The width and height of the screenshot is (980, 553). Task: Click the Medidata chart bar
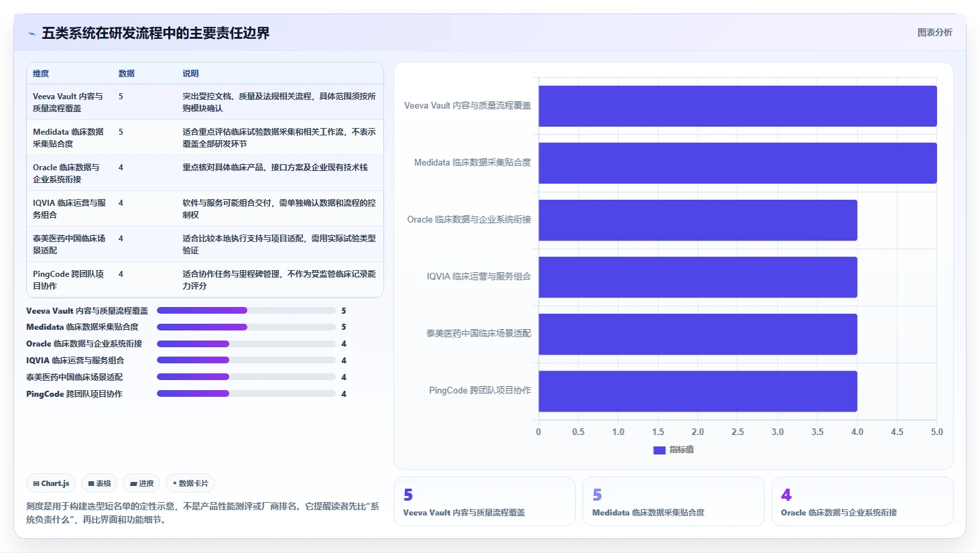pos(737,163)
